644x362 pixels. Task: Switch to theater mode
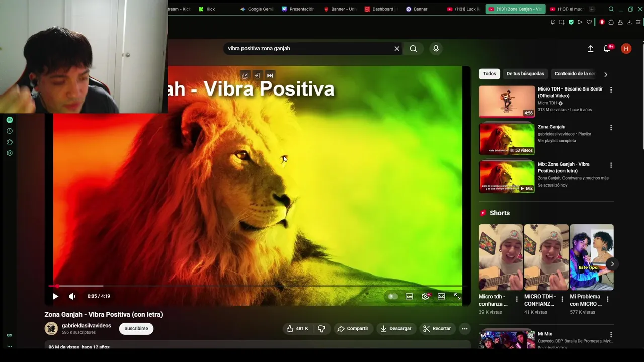(x=441, y=296)
